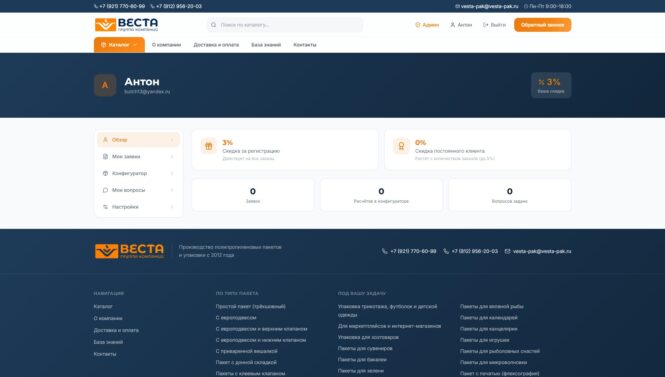Click the catalog grid icon on the Каталог button
The height and width of the screenshot is (377, 665).
tap(103, 45)
